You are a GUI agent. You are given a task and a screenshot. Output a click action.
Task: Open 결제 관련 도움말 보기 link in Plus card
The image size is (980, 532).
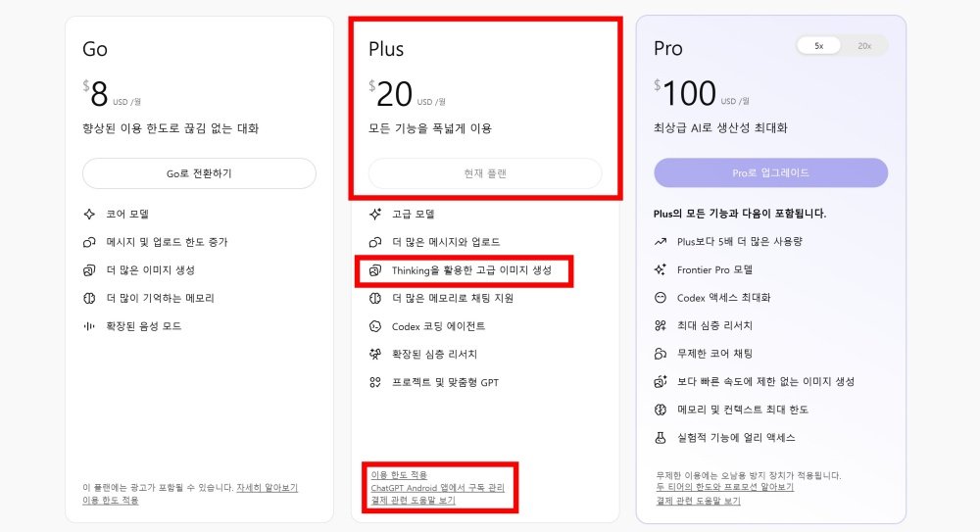pos(414,500)
